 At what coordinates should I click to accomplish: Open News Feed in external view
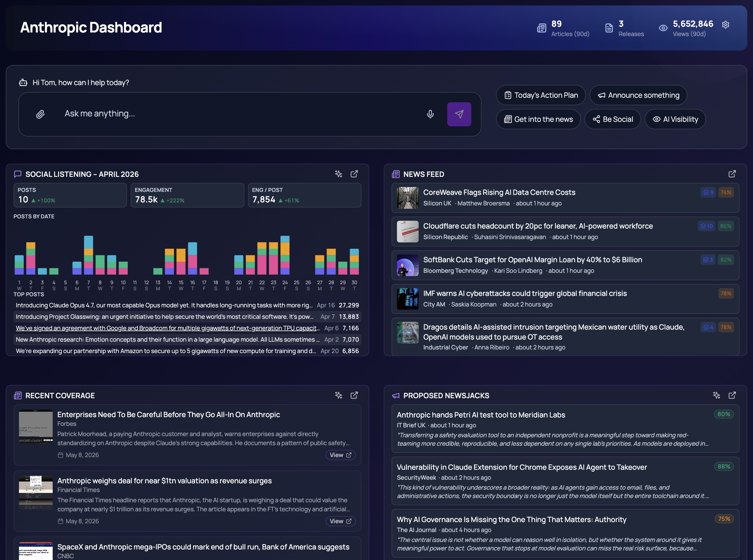pos(732,174)
